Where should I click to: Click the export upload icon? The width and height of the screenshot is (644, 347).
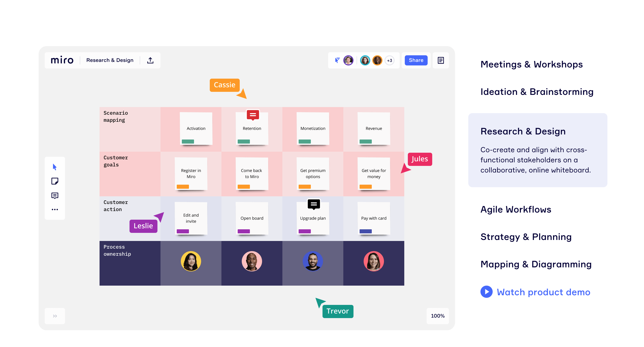tap(150, 60)
